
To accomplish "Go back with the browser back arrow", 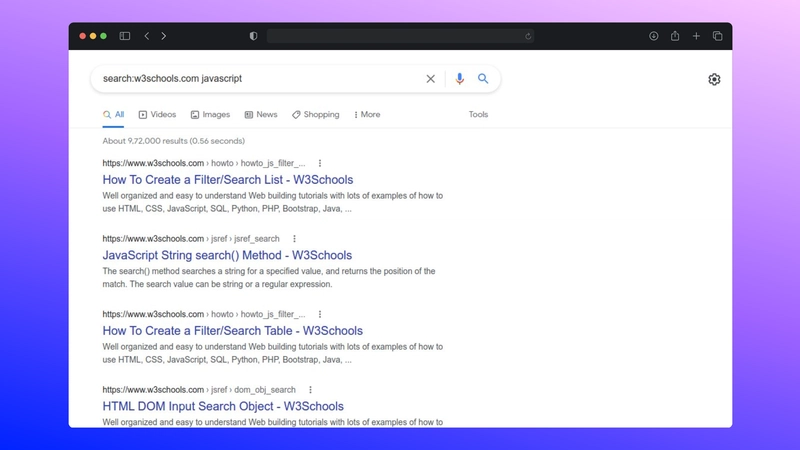I will click(146, 36).
